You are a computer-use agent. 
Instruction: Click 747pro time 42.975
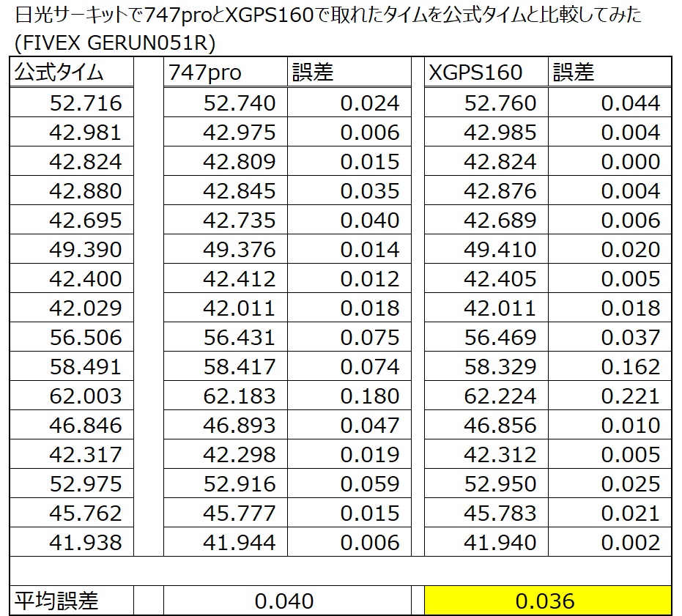[x=226, y=132]
